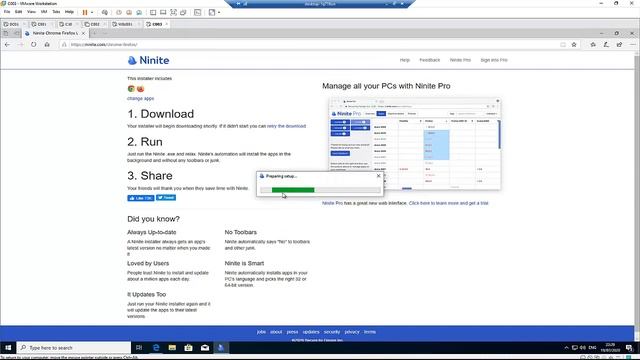Click the stretch guest display icon
Viewport: 640px width, 360px height.
click(x=212, y=12)
